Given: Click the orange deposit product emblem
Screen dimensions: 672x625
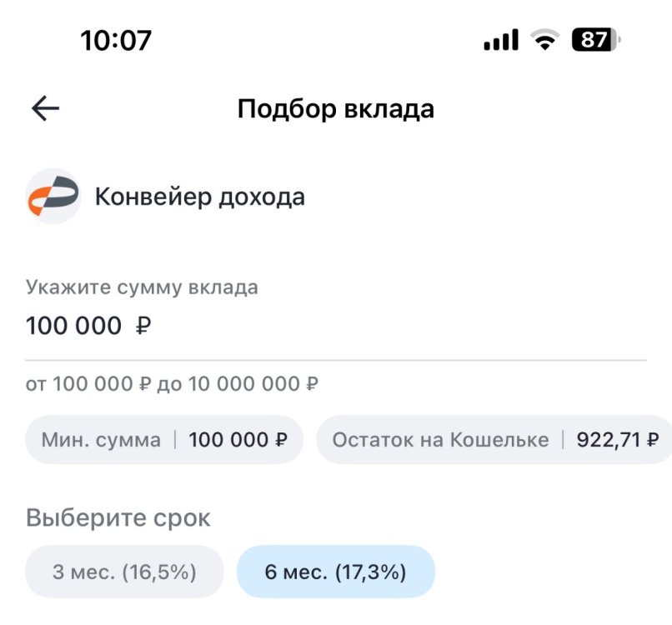Looking at the screenshot, I should (52, 197).
